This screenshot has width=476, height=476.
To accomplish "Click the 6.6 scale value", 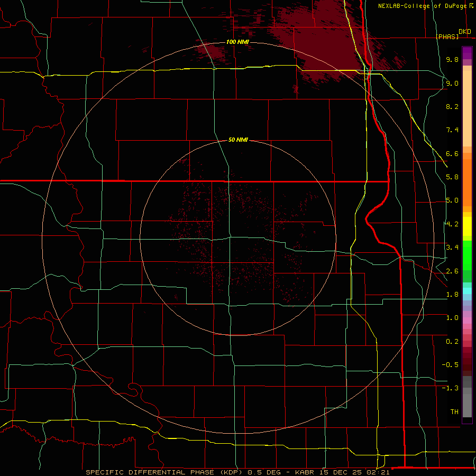I will pyautogui.click(x=452, y=153).
